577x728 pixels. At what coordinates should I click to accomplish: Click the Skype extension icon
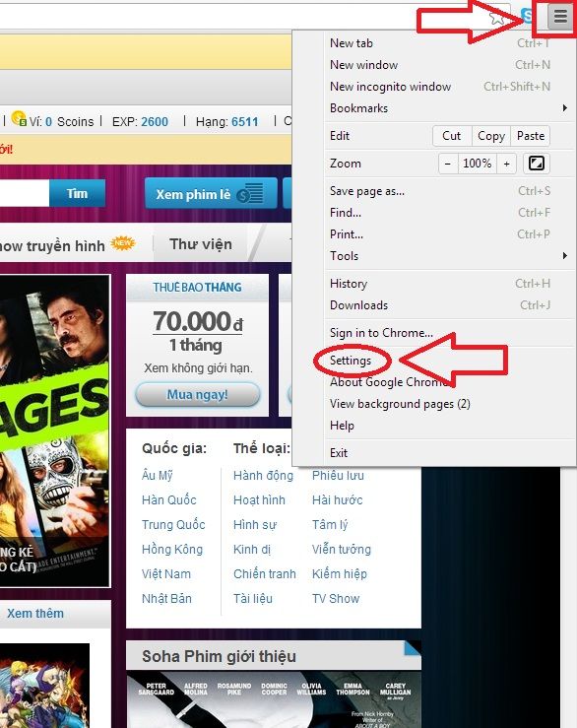[528, 16]
